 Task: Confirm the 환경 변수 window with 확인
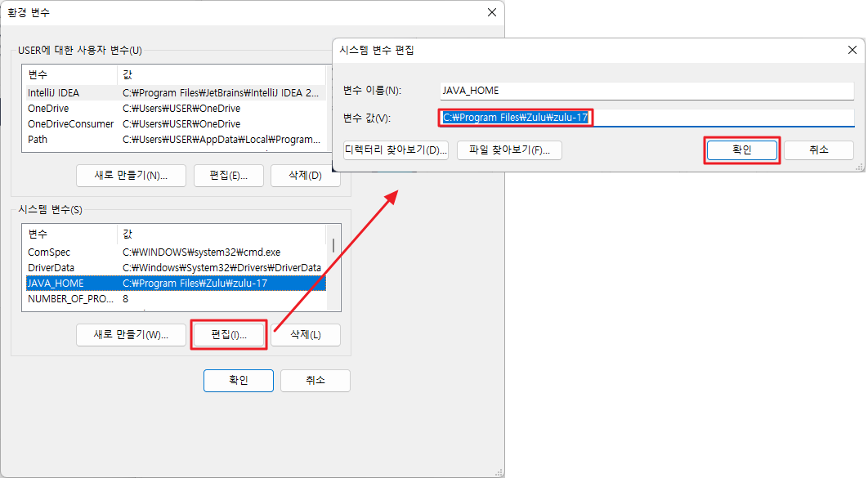(239, 381)
